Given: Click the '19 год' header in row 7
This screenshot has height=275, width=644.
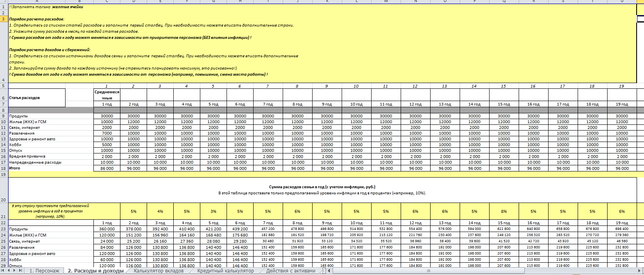Looking at the screenshot, I should tap(622, 104).
